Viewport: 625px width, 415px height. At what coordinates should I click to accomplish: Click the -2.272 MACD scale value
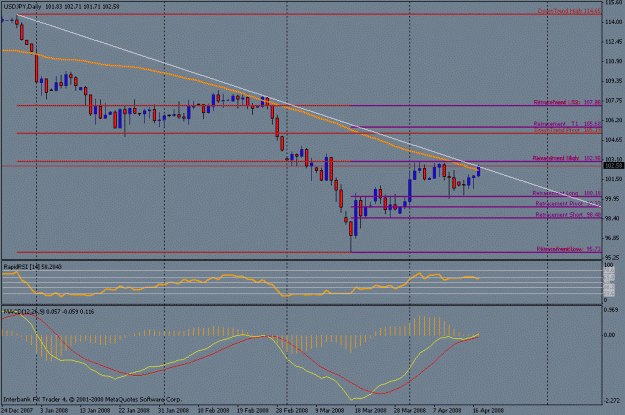pos(612,401)
